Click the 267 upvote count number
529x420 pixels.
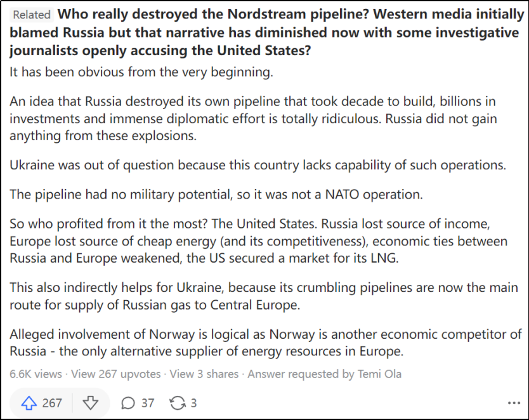pos(52,403)
